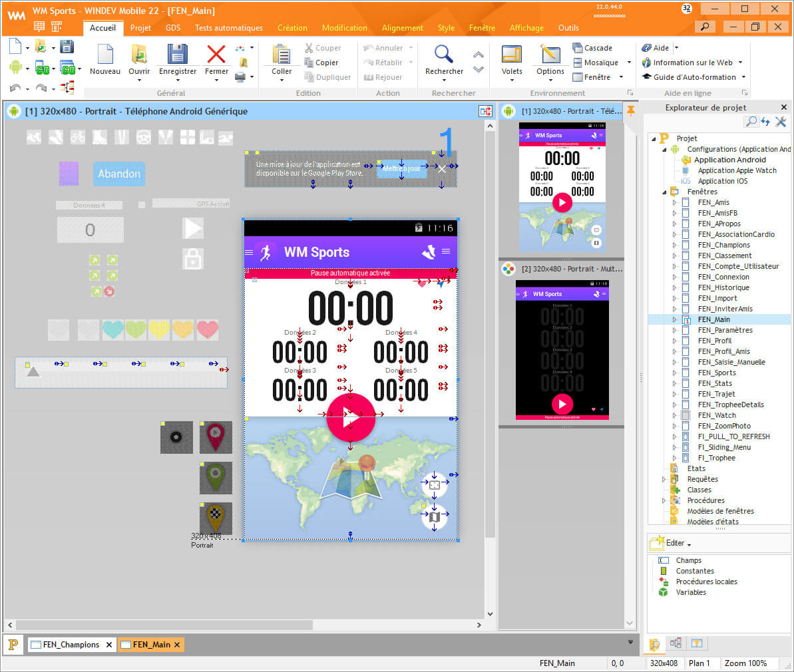Click Rejouer in the Action group
Viewport: 794px width, 672px height.
383,77
